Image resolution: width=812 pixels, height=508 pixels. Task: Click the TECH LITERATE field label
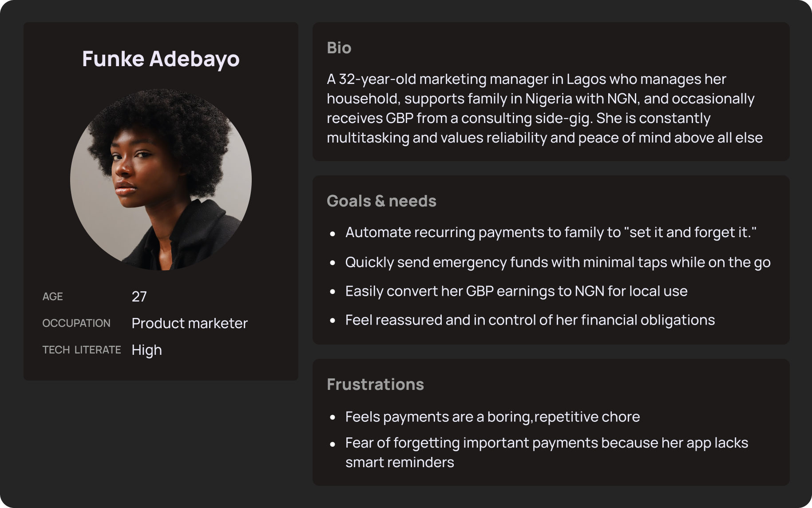click(x=82, y=350)
